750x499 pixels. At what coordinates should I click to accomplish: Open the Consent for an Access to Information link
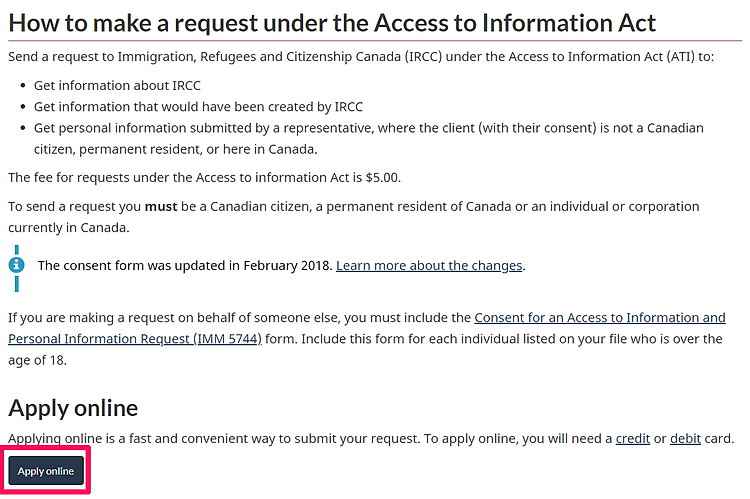(600, 318)
